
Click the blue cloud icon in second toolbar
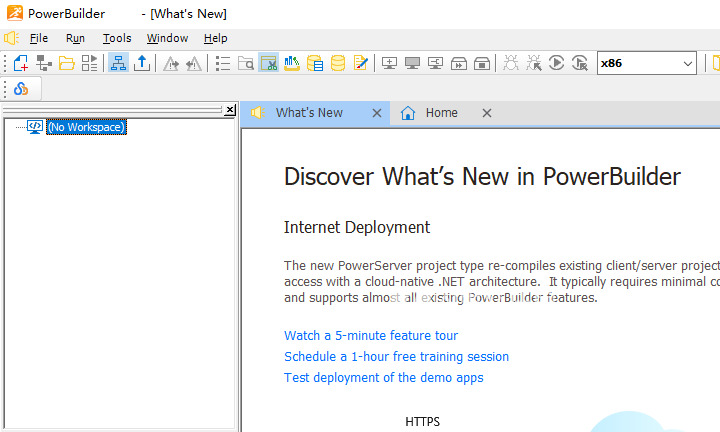pos(21,88)
